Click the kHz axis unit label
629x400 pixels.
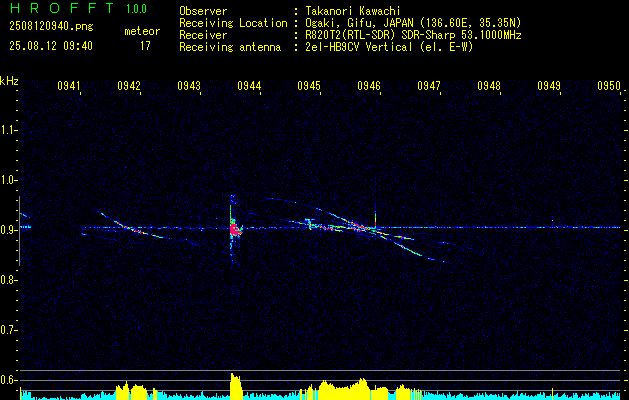point(9,81)
